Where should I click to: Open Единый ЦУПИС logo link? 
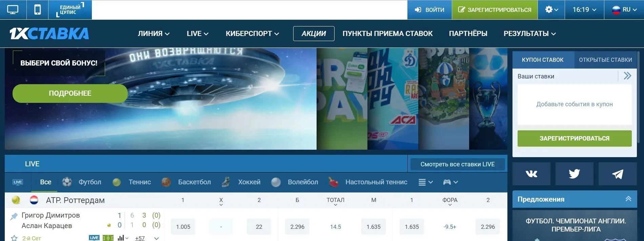click(70, 10)
